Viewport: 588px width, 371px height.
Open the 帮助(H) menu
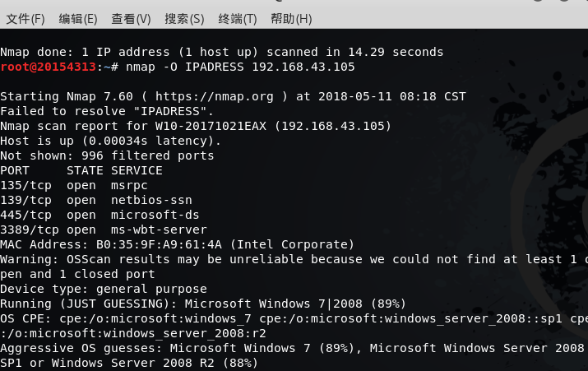pos(291,19)
